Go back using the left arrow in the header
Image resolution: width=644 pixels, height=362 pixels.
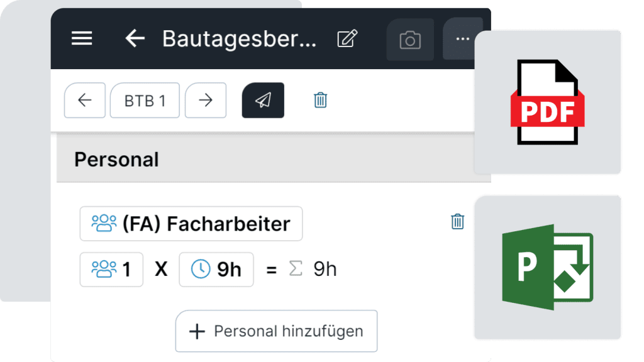tap(134, 38)
